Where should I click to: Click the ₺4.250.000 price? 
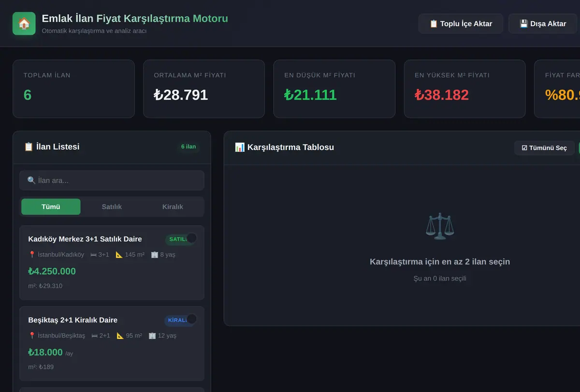click(52, 271)
